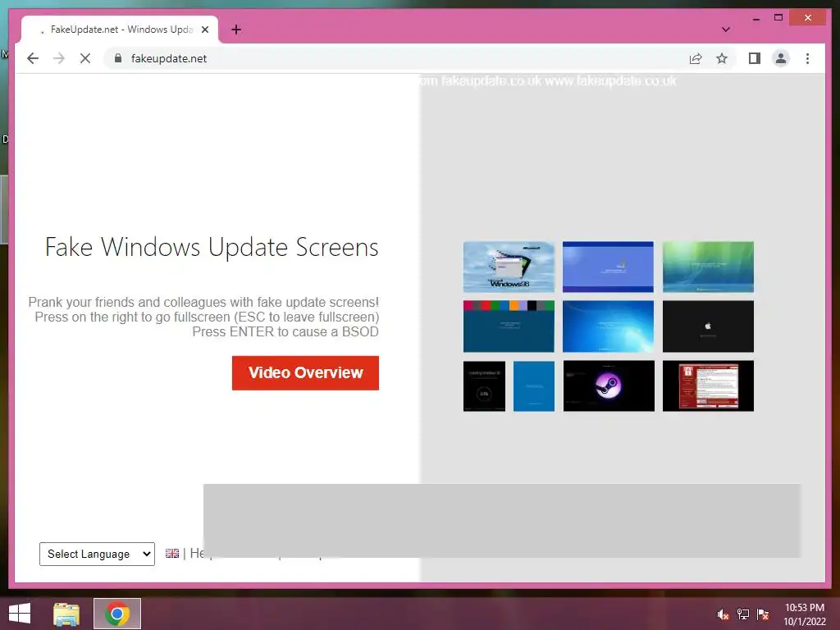
Task: Open File Explorer from the taskbar
Action: tap(66, 614)
